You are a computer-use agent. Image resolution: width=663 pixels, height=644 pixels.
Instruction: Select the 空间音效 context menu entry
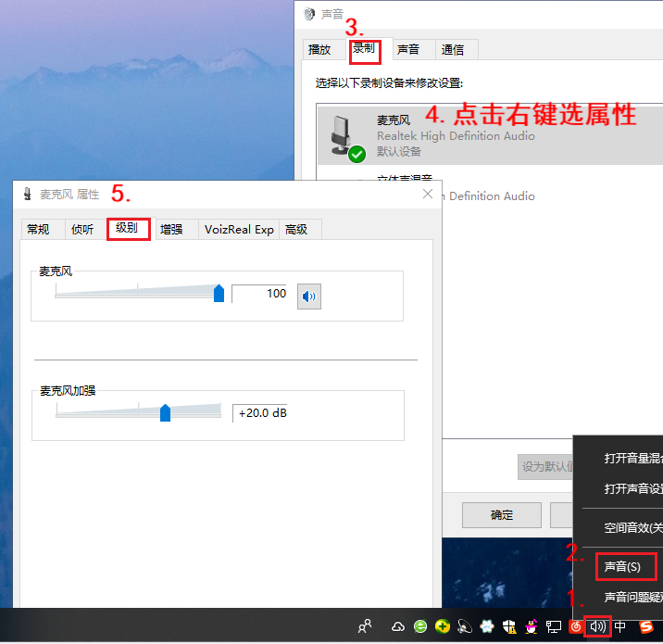(619, 527)
